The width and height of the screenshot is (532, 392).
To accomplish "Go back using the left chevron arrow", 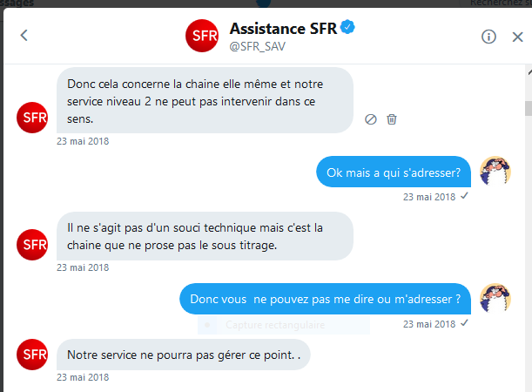I will (x=24, y=36).
